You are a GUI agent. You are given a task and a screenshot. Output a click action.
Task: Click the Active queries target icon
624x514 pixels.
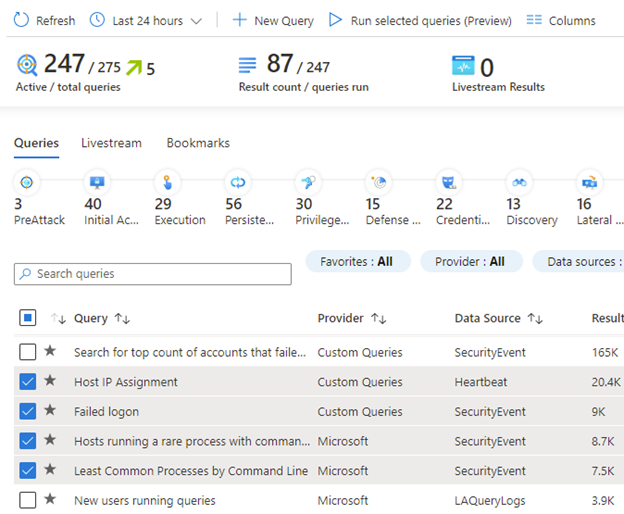click(x=27, y=64)
